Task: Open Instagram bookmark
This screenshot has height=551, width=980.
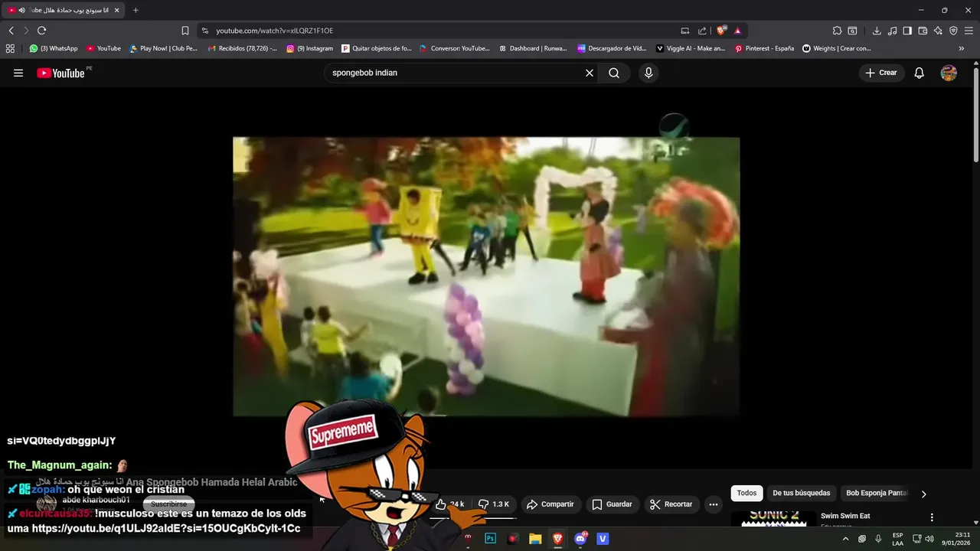Action: click(x=310, y=48)
